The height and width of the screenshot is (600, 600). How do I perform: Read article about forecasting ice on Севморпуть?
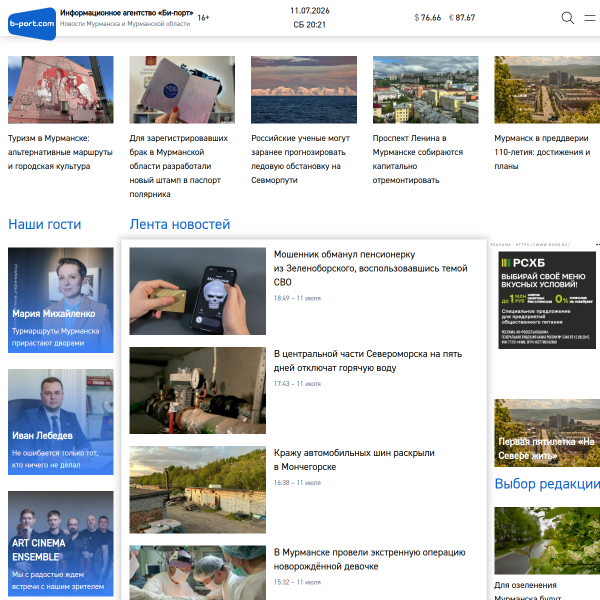click(300, 159)
